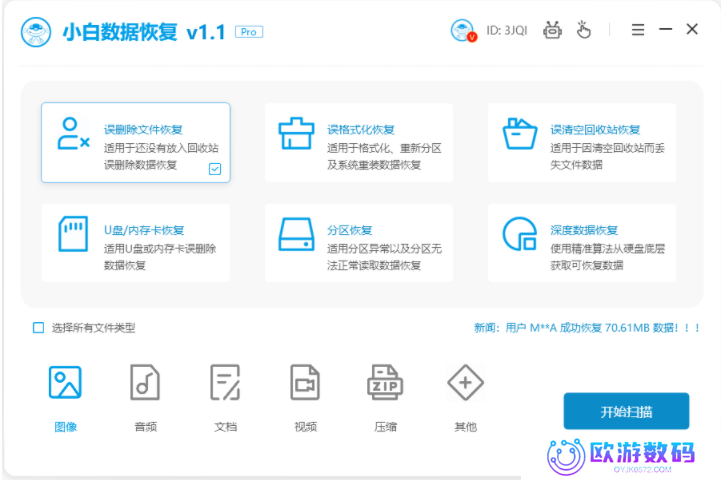Select 分区恢复 hard drive icon
721x482 pixels.
tap(296, 235)
